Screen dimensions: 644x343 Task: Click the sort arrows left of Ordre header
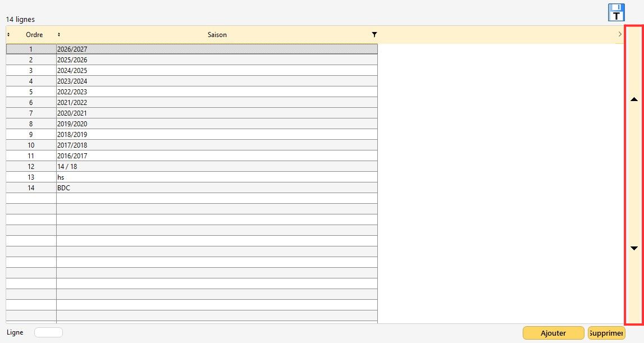pos(8,35)
